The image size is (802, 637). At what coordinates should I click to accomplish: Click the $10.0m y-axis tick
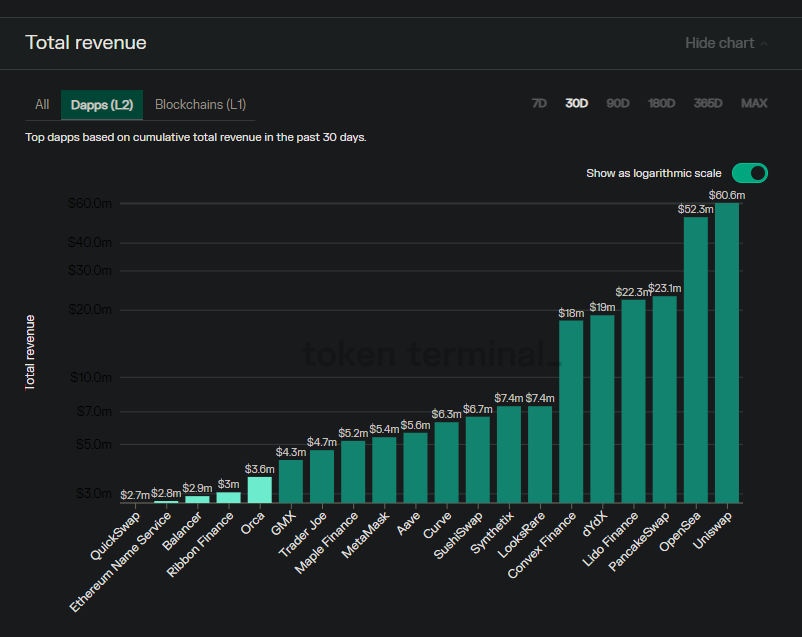point(91,378)
